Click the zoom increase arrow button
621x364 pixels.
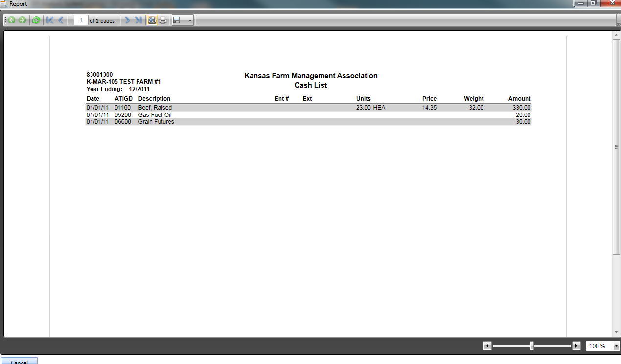[576, 346]
